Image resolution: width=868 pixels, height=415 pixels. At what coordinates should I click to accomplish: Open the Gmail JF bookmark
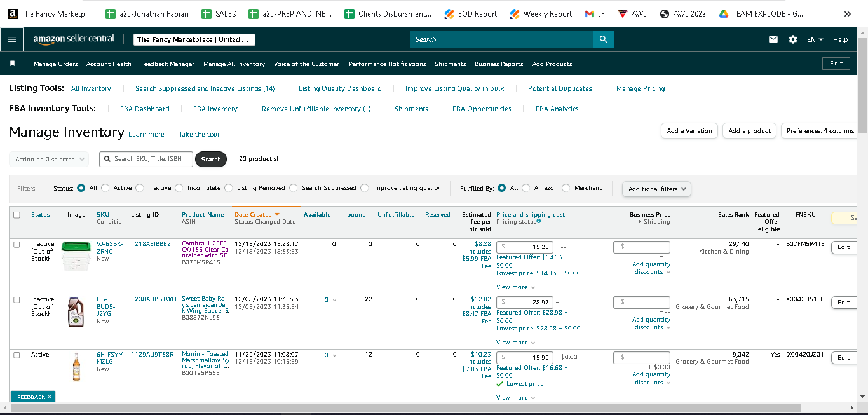tap(595, 13)
